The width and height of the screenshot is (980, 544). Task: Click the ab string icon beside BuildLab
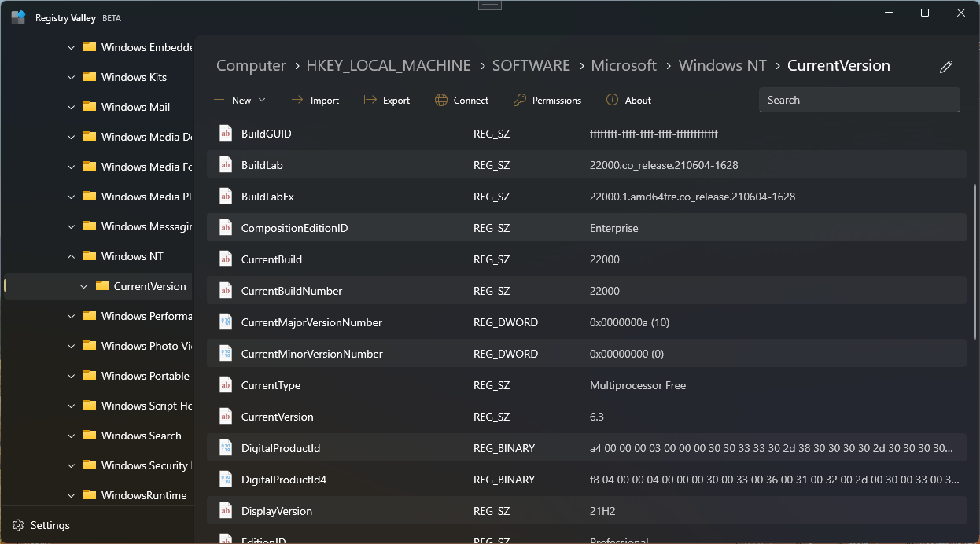[x=226, y=165]
